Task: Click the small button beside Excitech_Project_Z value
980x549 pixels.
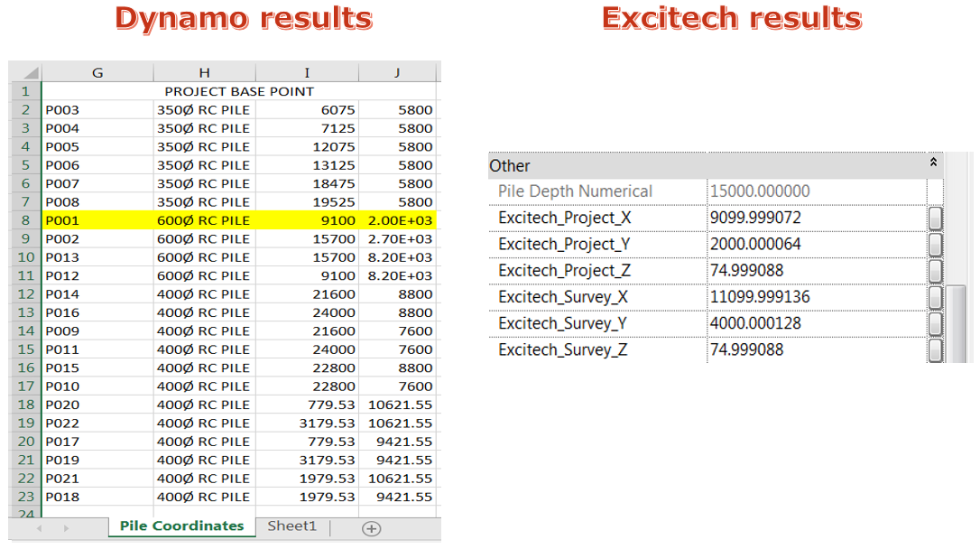Action: click(935, 271)
